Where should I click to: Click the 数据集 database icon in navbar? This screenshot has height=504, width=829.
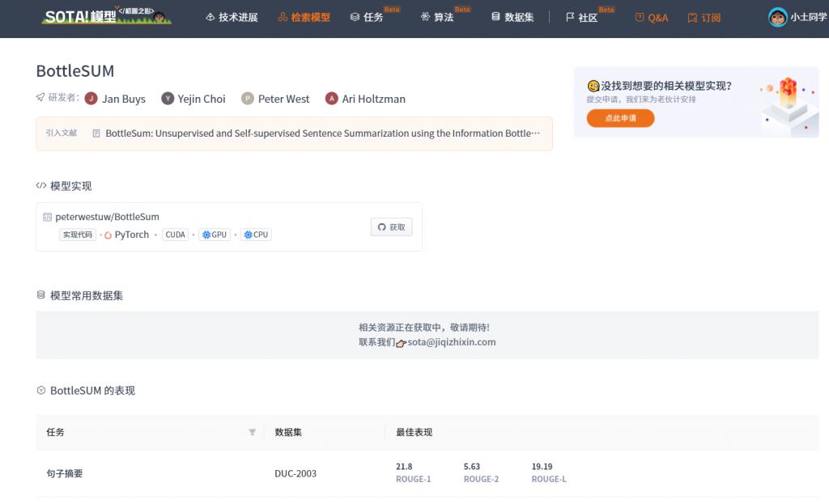[495, 17]
